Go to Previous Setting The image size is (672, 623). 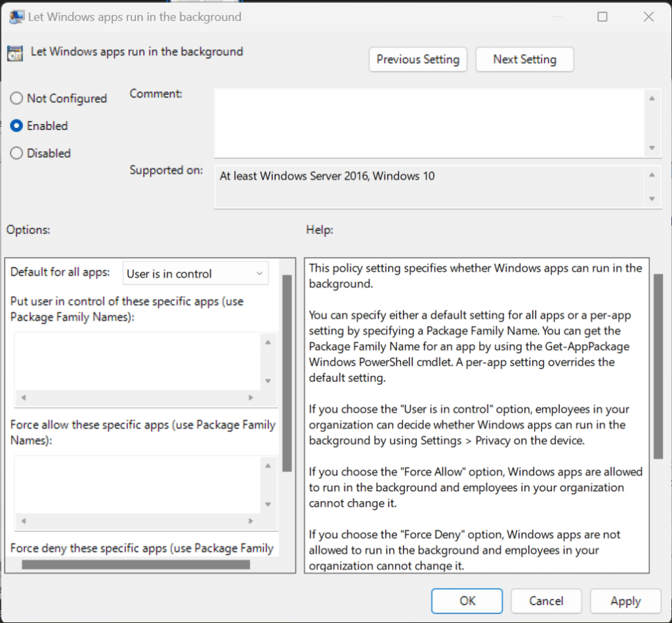click(x=418, y=59)
